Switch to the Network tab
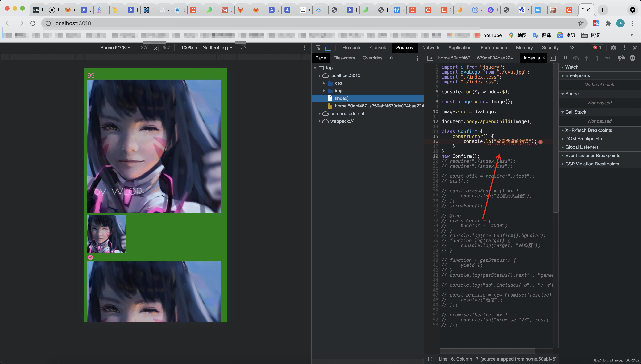The image size is (641, 364). [x=431, y=47]
